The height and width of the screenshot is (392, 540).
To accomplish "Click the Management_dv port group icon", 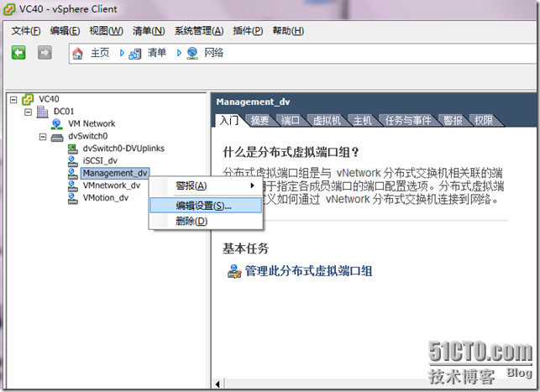I will click(x=73, y=173).
